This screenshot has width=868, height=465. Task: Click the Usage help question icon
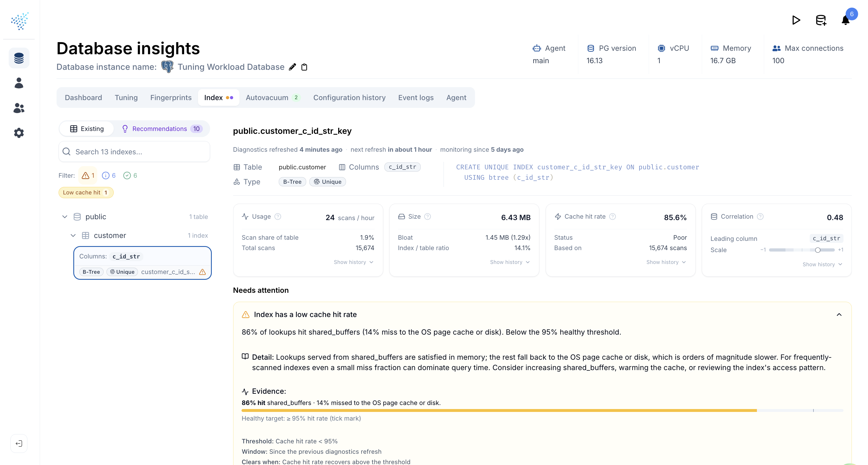pos(278,217)
